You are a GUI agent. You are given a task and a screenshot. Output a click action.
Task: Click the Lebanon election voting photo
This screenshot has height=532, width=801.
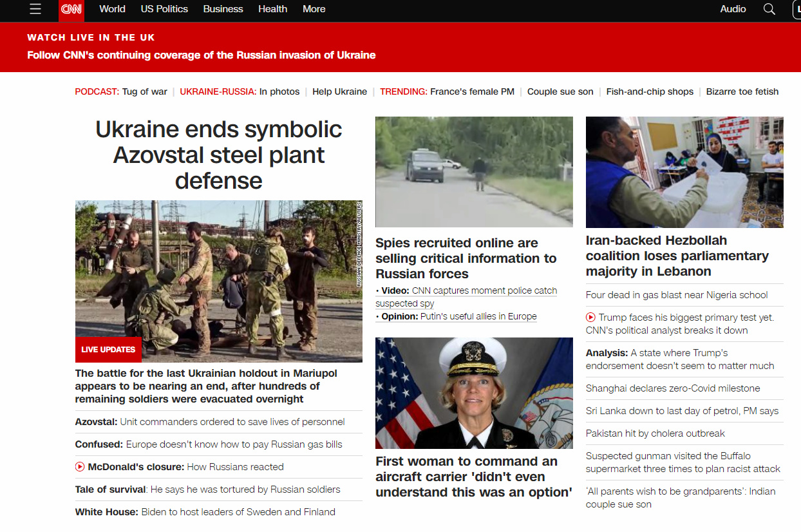(684, 172)
